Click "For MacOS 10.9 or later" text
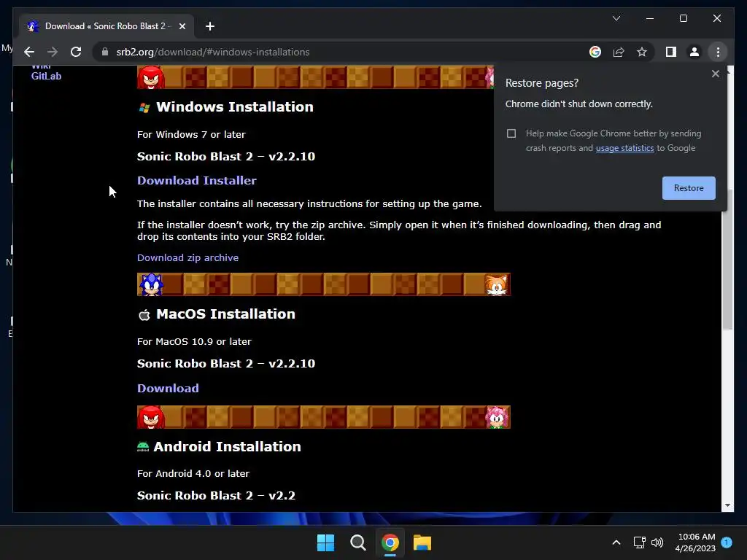Image resolution: width=747 pixels, height=560 pixels. tap(194, 341)
